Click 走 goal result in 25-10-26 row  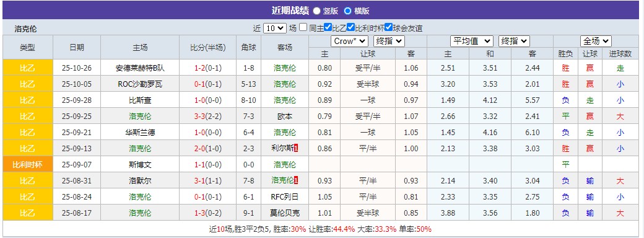[620, 68]
